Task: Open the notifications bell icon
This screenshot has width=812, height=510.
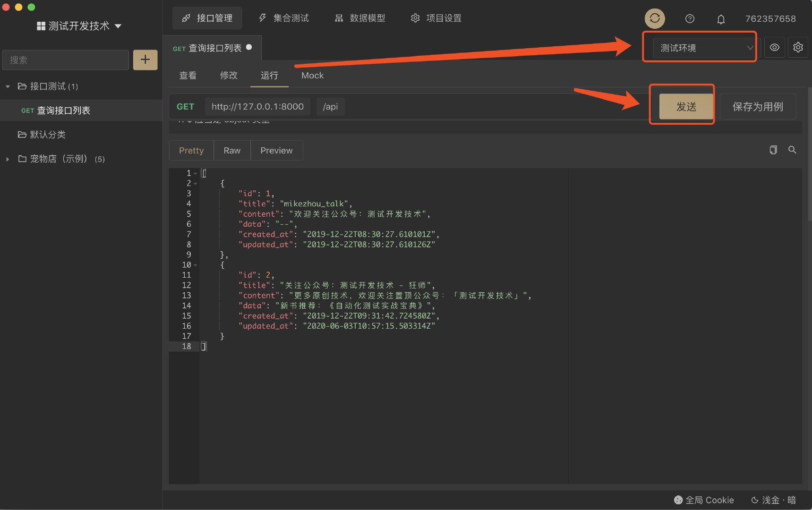Action: (721, 19)
